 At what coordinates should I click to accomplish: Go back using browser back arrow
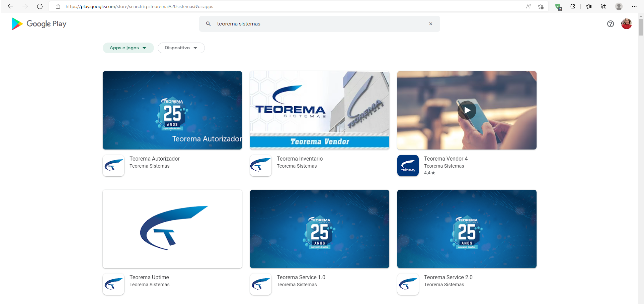pos(10,6)
